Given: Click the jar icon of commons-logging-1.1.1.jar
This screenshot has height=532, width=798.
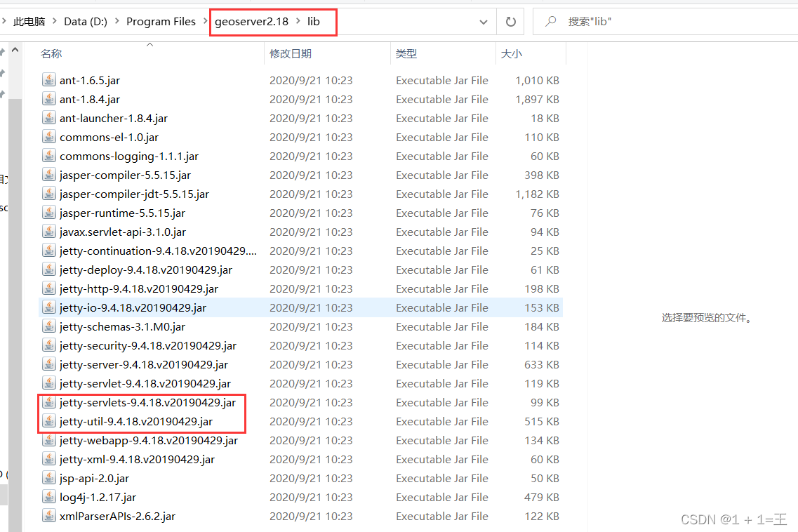Looking at the screenshot, I should tap(49, 156).
